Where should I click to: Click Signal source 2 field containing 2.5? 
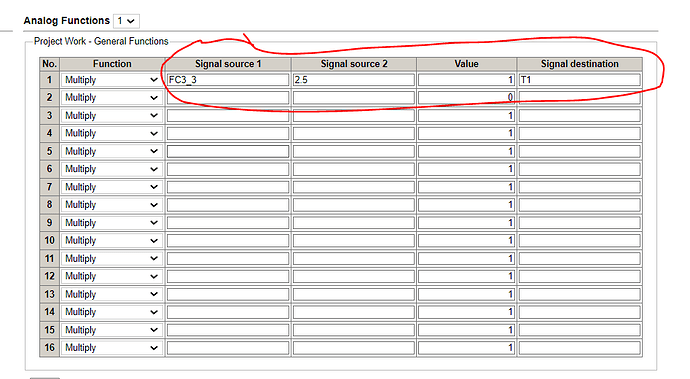(x=353, y=80)
